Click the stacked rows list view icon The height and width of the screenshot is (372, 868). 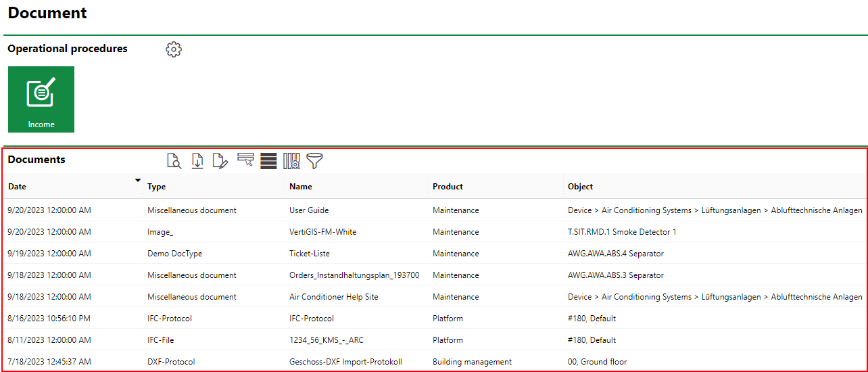point(268,160)
